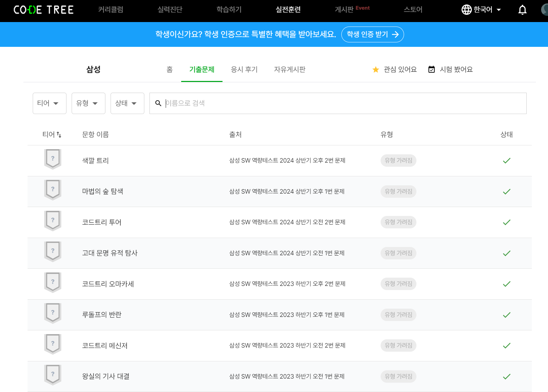The width and height of the screenshot is (548, 392).
Task: Reveal 유형 가려짐 tag for 코드트리 투어
Action: pyautogui.click(x=399, y=222)
